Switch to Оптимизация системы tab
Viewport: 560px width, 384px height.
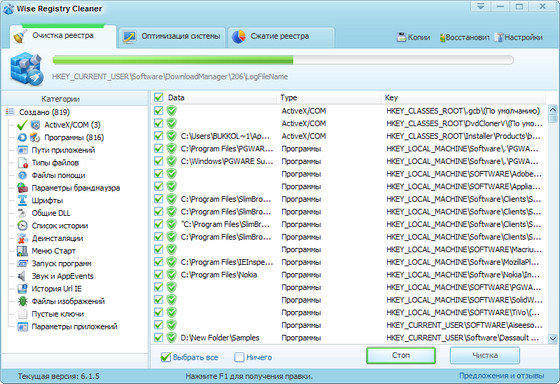[172, 36]
